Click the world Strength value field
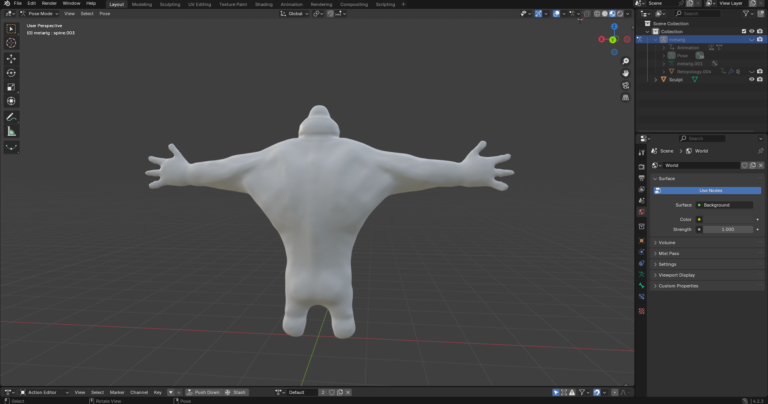Screen dimensions: 768x404 [x=729, y=229]
